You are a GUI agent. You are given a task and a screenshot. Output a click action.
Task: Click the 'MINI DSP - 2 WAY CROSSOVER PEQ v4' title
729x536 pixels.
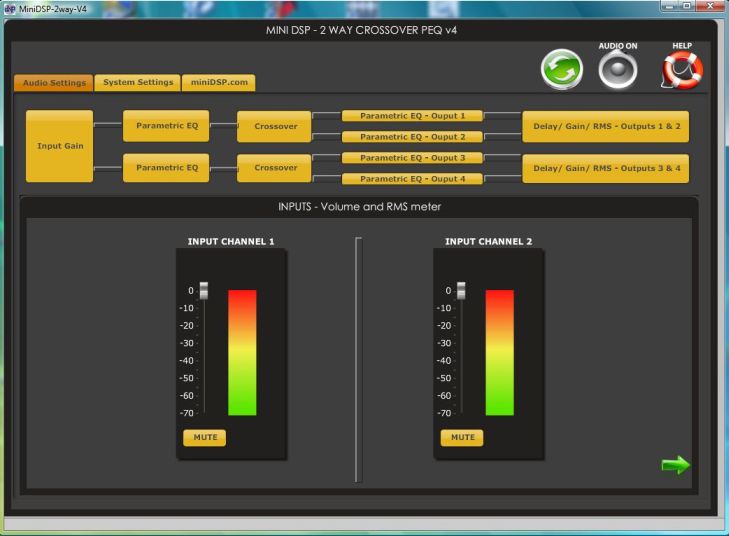[361, 30]
